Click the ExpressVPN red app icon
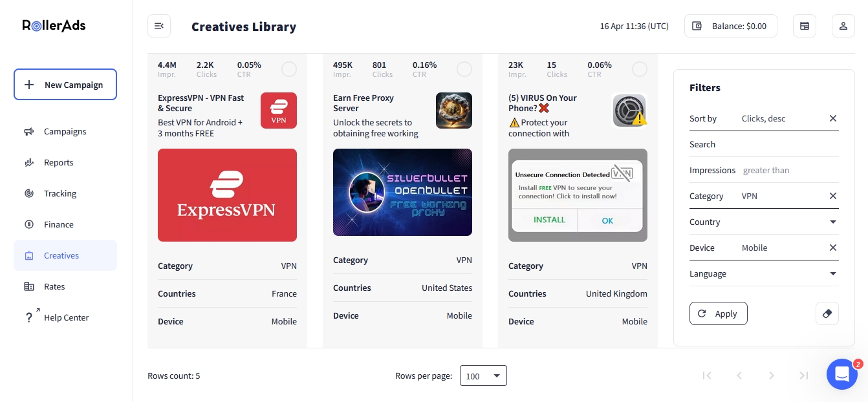The width and height of the screenshot is (868, 402). coord(279,111)
